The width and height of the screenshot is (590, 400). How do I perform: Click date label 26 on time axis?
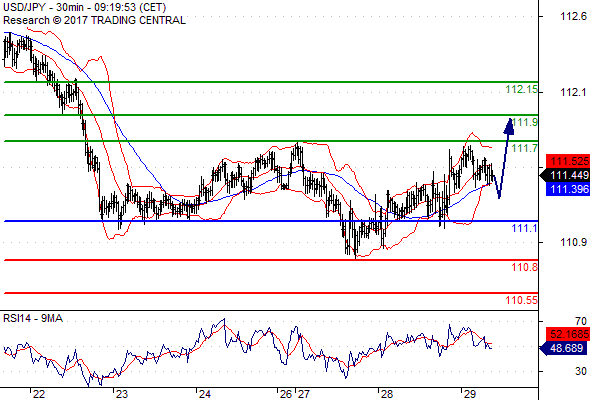tap(286, 394)
